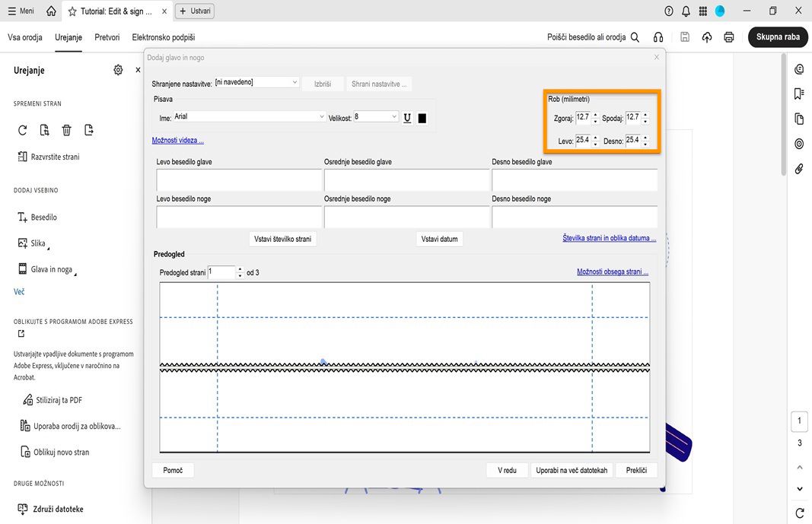
Task: Click Možnosti obsega strani link
Action: (x=613, y=272)
